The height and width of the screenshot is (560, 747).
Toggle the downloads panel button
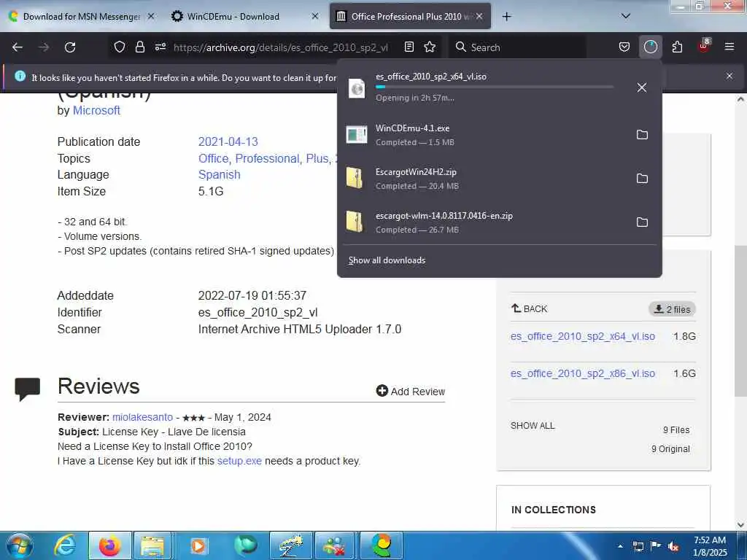650,47
